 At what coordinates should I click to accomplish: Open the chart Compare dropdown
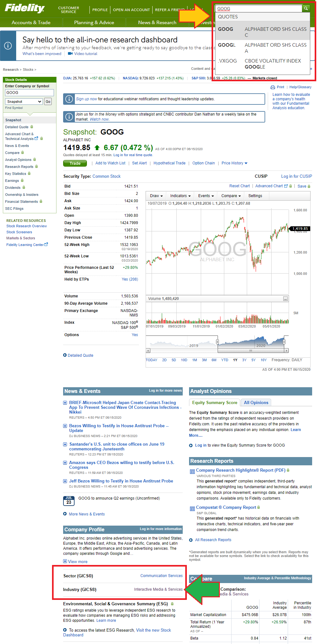tap(231, 196)
